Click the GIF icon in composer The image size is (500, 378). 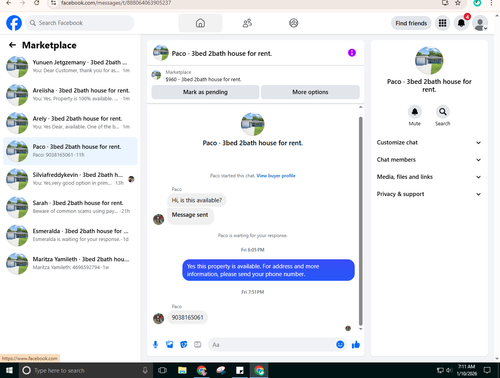[x=198, y=345]
